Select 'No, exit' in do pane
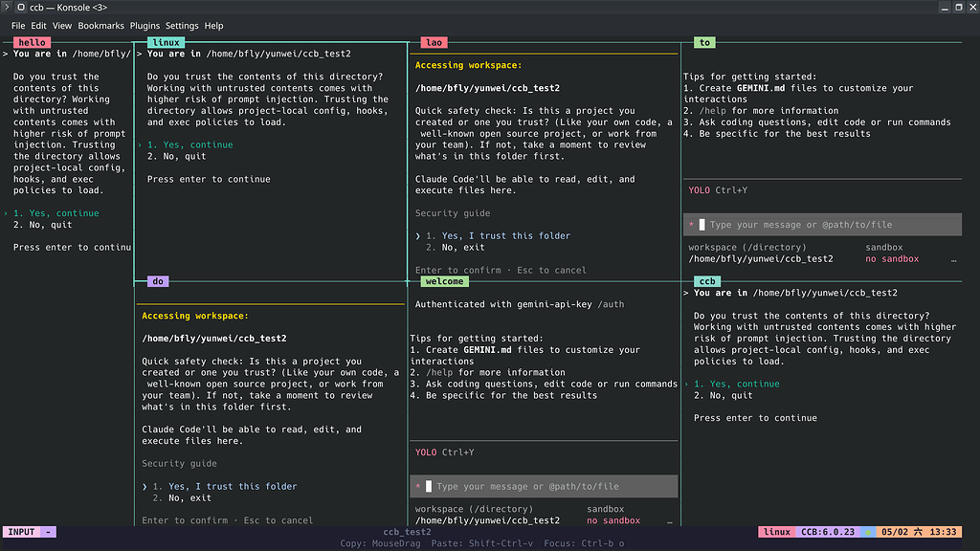 point(182,497)
